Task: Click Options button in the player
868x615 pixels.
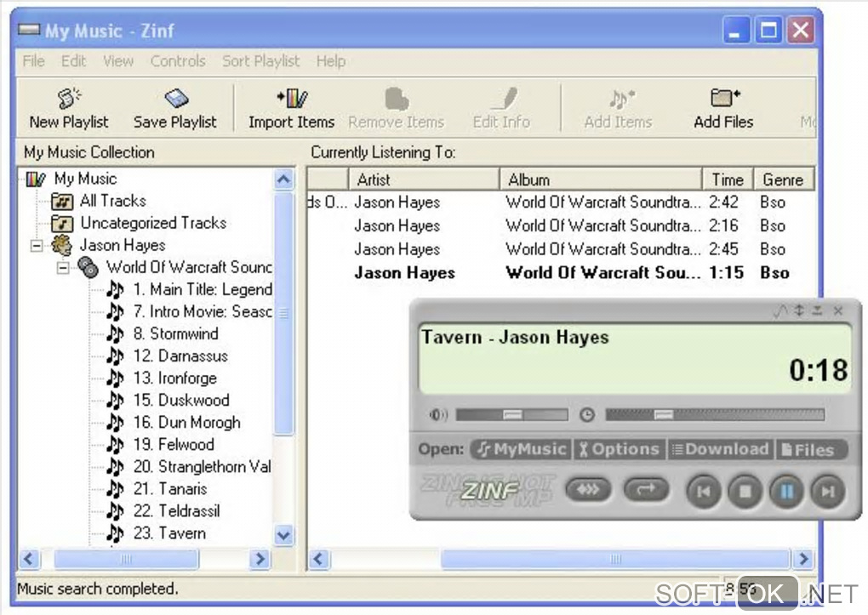Action: [x=620, y=449]
